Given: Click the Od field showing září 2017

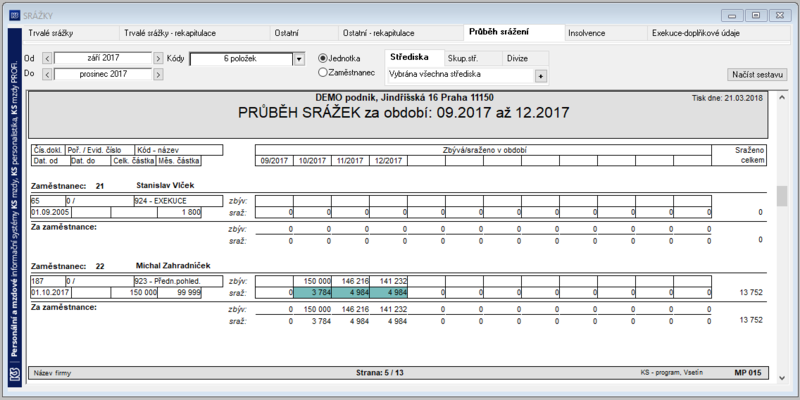Looking at the screenshot, I should pyautogui.click(x=103, y=58).
